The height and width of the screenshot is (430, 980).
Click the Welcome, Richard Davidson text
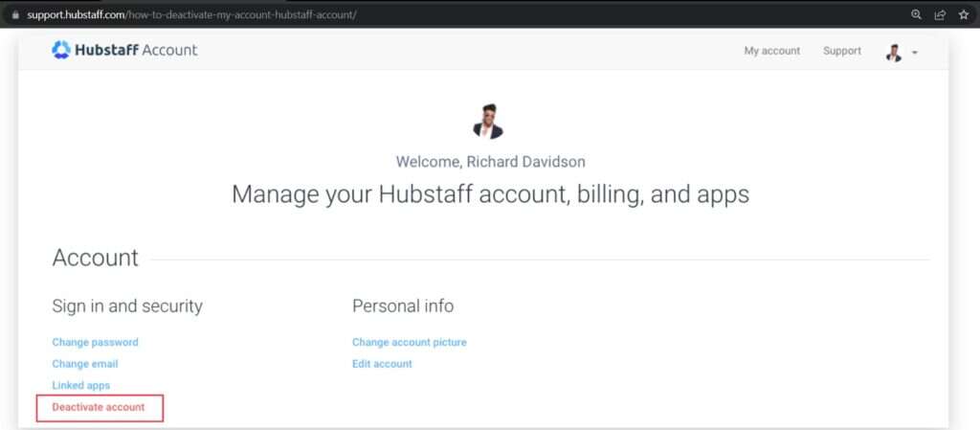click(491, 162)
